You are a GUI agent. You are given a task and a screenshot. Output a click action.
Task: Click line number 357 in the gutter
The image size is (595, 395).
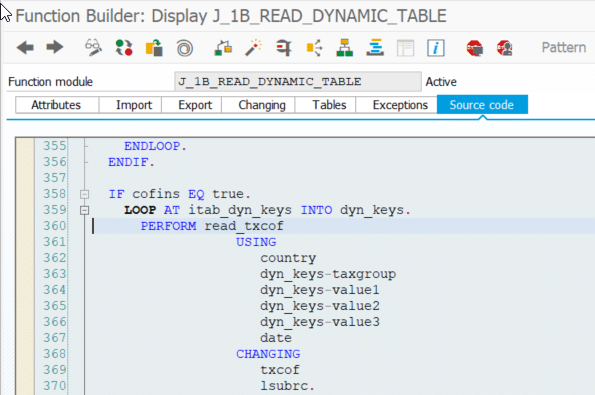coord(55,178)
